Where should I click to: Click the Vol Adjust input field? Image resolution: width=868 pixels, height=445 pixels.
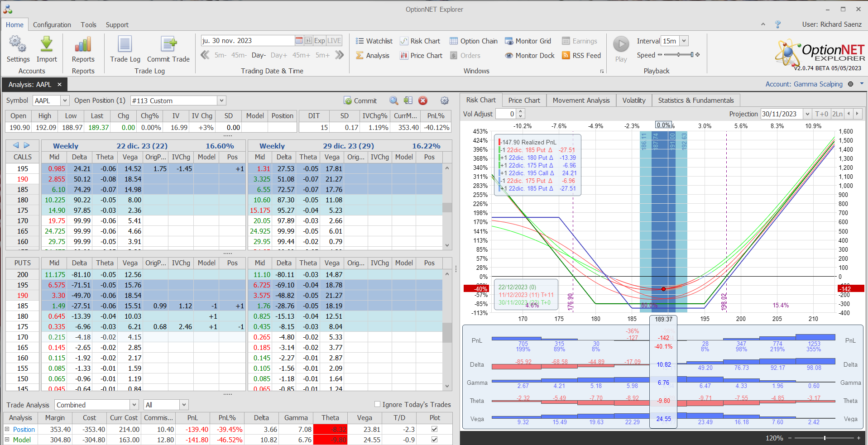[x=506, y=114]
